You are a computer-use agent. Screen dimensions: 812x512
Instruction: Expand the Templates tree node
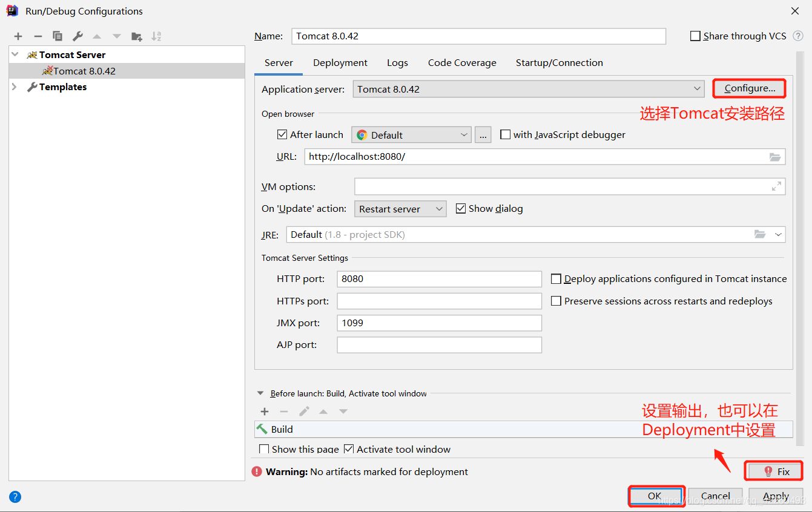(15, 87)
